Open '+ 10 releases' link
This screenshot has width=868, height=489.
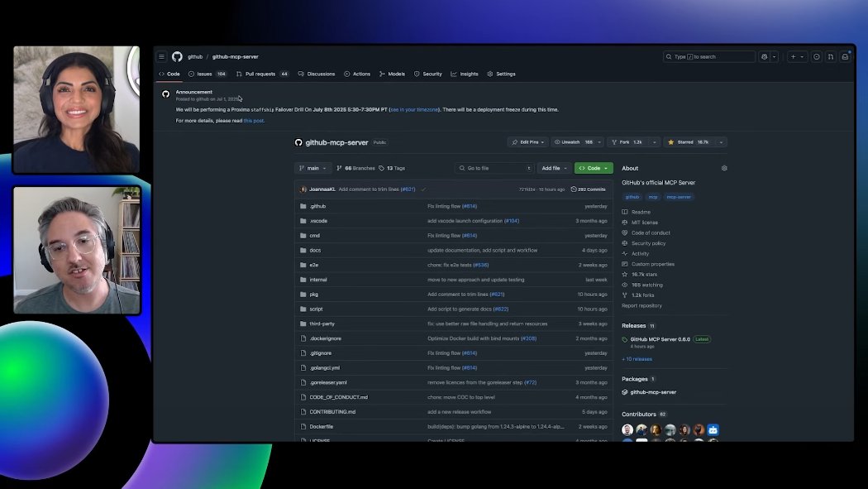(637, 359)
